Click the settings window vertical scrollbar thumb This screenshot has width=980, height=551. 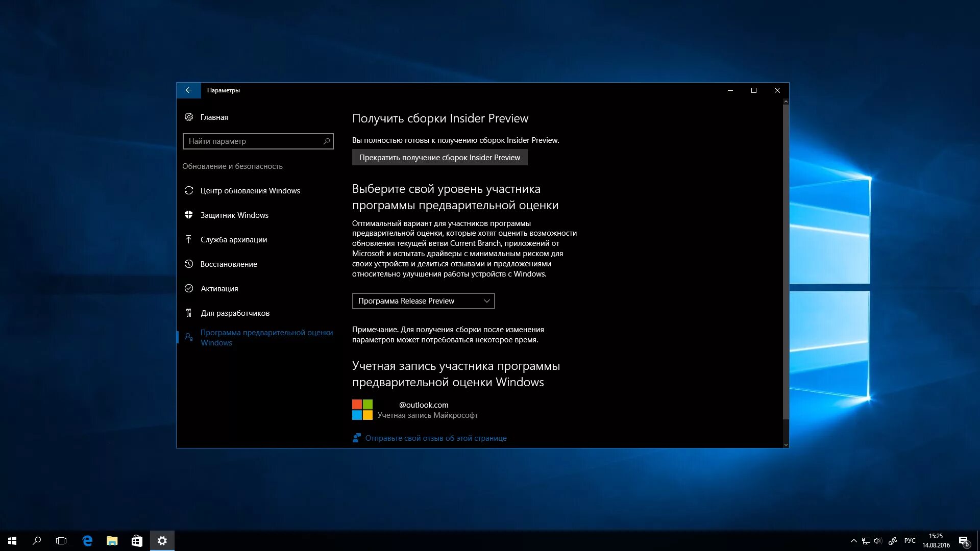pyautogui.click(x=786, y=262)
